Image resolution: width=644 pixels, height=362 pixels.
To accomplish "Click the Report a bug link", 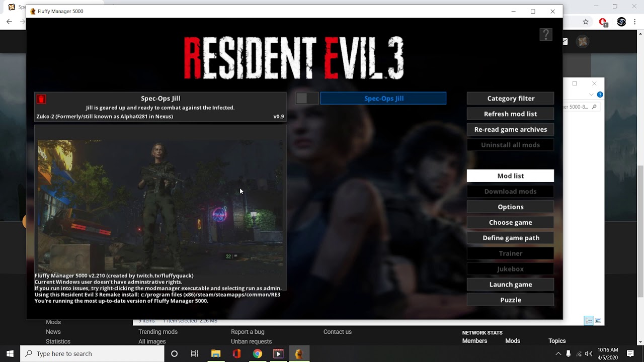I will point(248,332).
